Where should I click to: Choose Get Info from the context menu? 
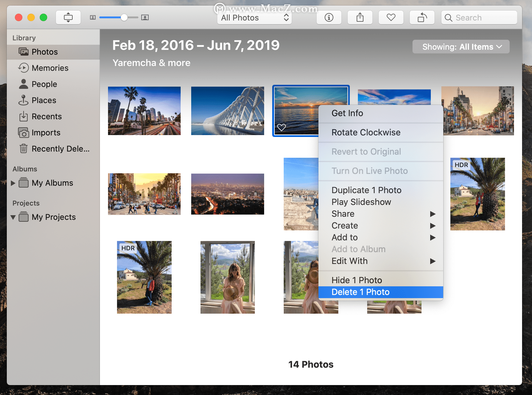pyautogui.click(x=381, y=113)
